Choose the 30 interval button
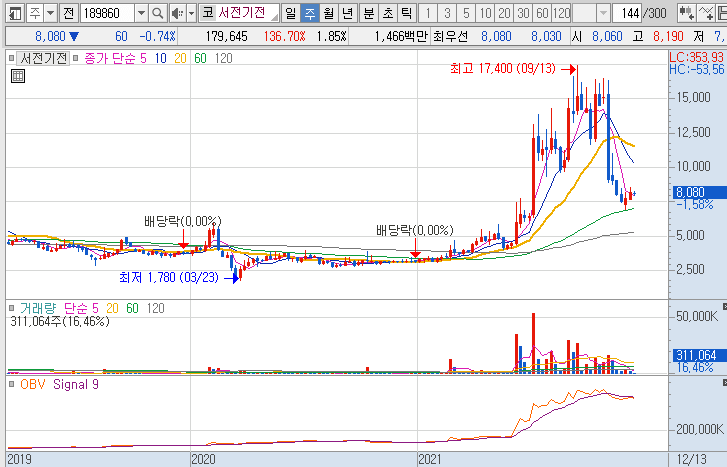 tap(523, 13)
